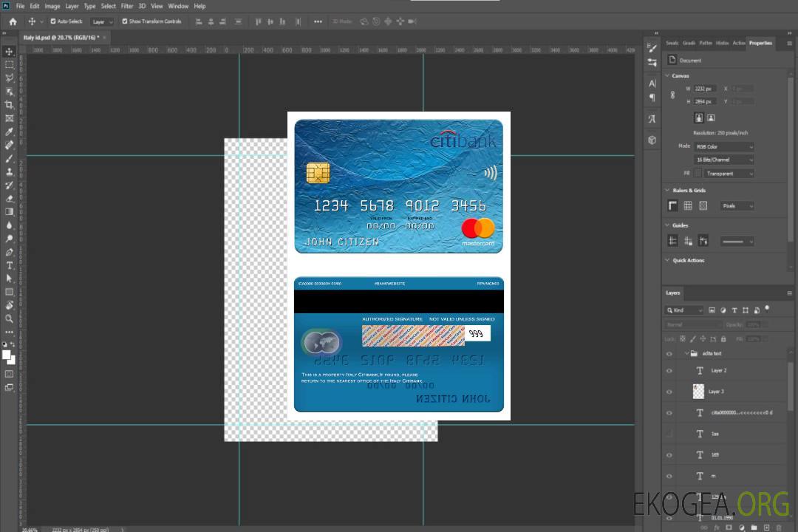Viewport: 798px width, 532px height.
Task: Hide the 'edite text' group
Action: click(x=669, y=354)
